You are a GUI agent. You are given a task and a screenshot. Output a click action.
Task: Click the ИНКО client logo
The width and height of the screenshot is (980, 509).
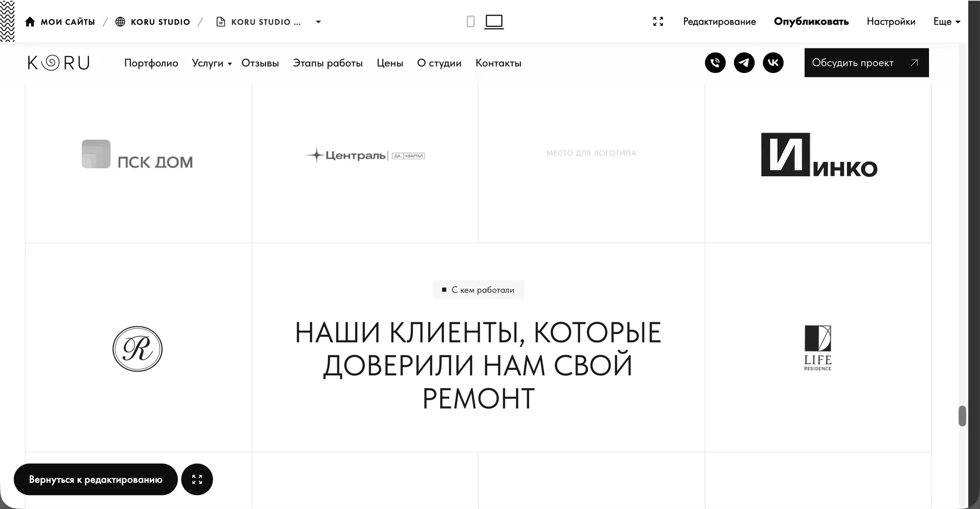[819, 155]
